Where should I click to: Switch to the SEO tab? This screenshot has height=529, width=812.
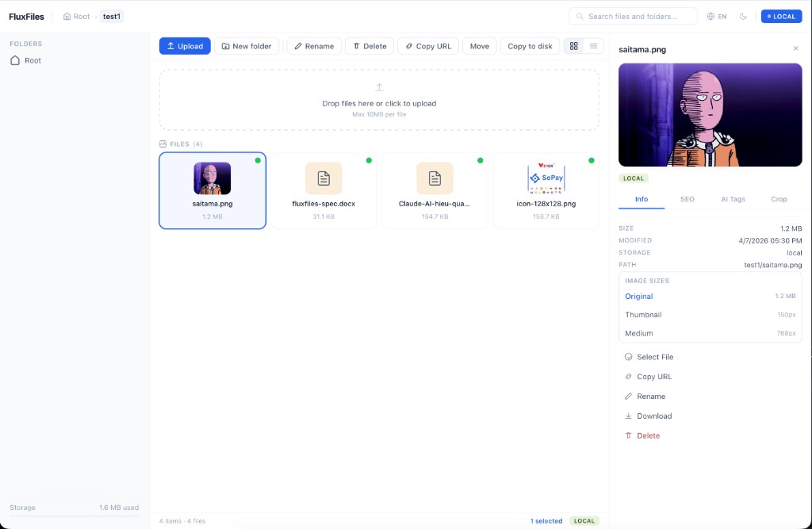click(687, 199)
